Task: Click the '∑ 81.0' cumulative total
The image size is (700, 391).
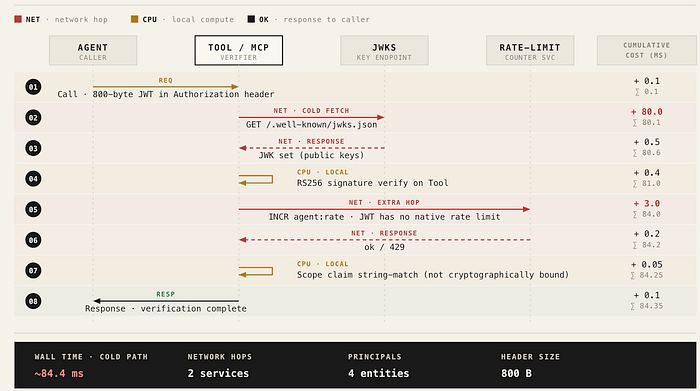Action: (646, 183)
